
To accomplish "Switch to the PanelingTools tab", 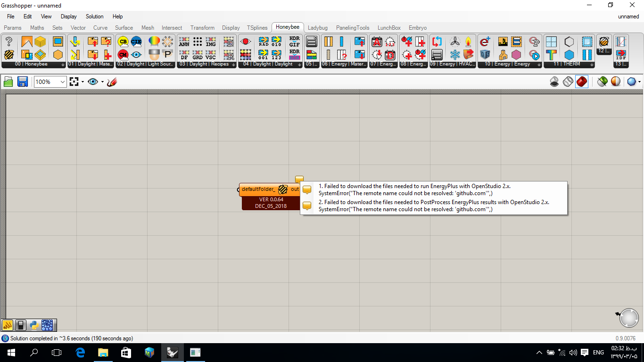I will click(x=353, y=28).
